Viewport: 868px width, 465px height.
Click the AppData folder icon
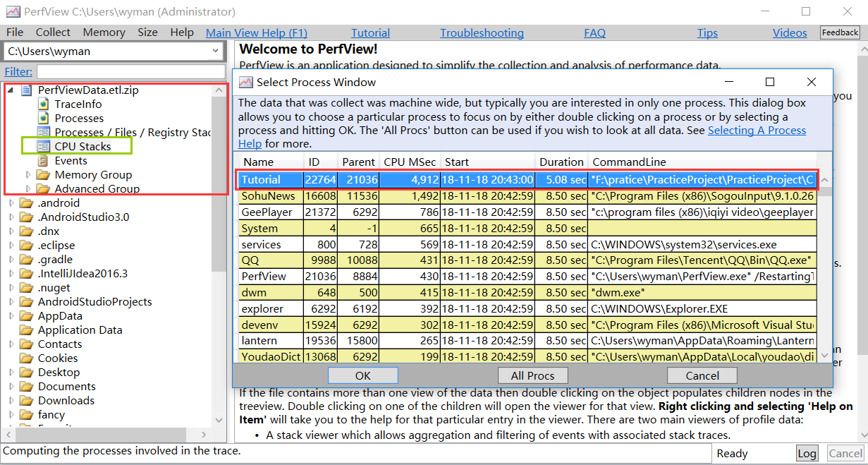click(x=27, y=316)
